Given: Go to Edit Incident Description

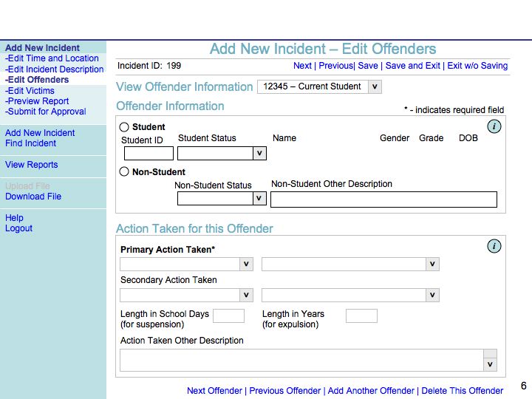Looking at the screenshot, I should pos(54,69).
